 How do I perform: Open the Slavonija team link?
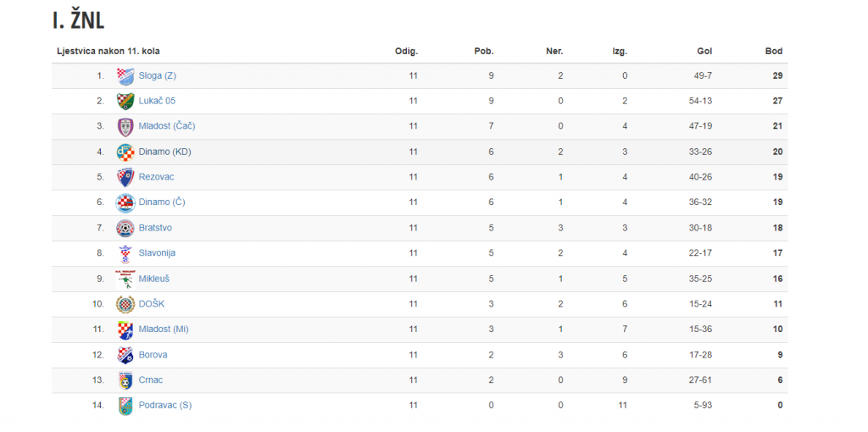[157, 253]
